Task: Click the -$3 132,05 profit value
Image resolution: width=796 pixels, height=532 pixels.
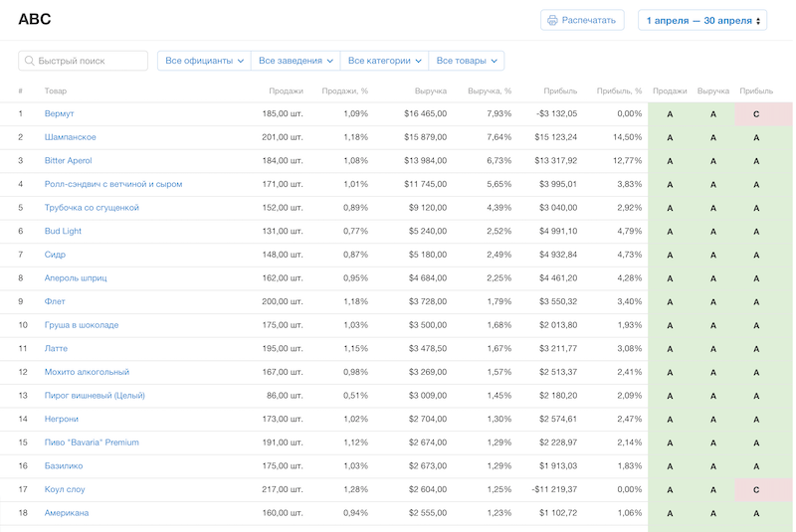Action: 556,113
